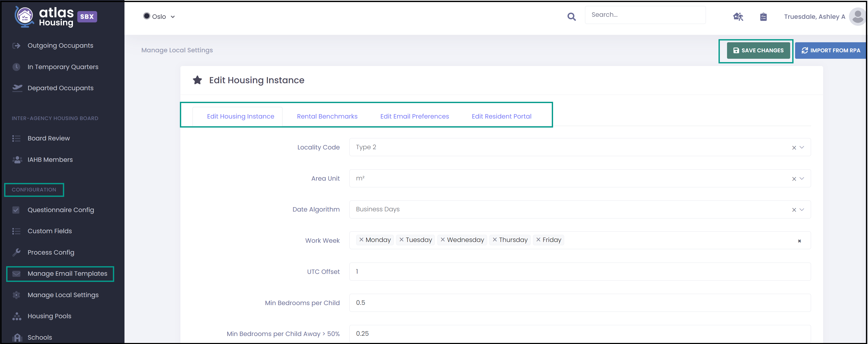
Task: Expand the Locality Code dropdown arrow
Action: 802,147
